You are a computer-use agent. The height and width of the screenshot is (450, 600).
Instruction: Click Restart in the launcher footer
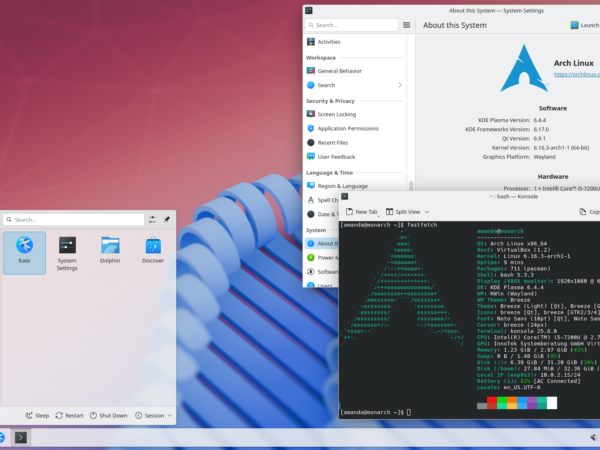69,416
